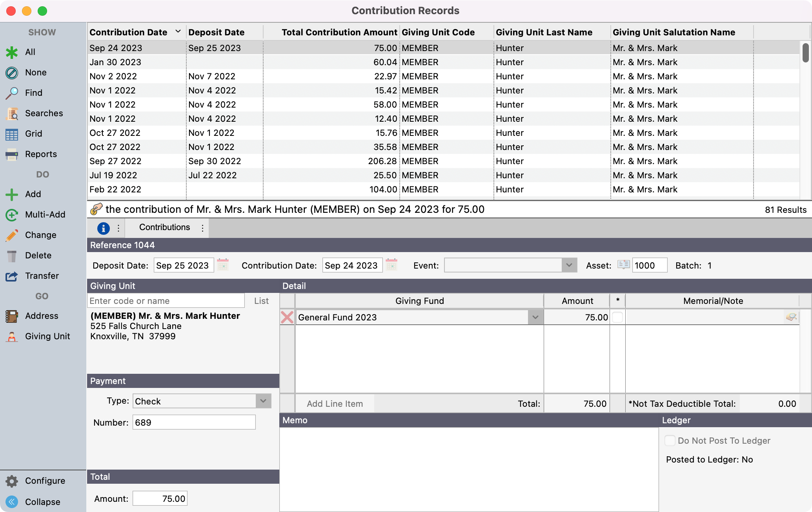Select the Multi-Add icon
The width and height of the screenshot is (812, 512).
point(12,215)
